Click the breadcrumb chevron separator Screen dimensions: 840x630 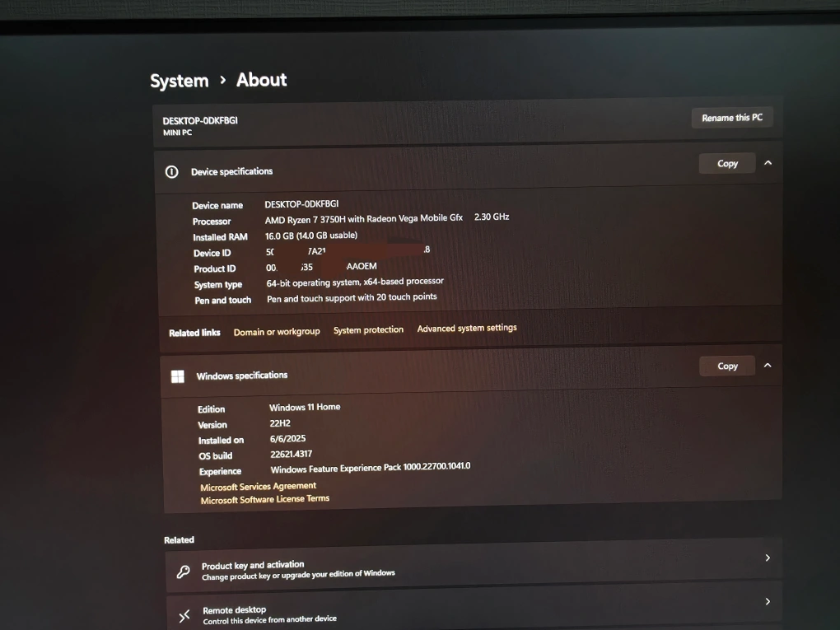tap(222, 81)
